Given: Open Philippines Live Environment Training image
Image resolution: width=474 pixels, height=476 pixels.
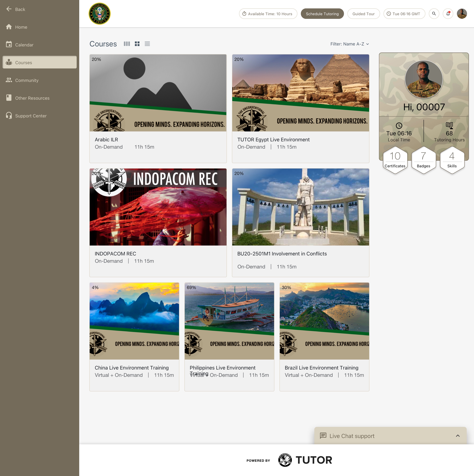Looking at the screenshot, I should [229, 321].
